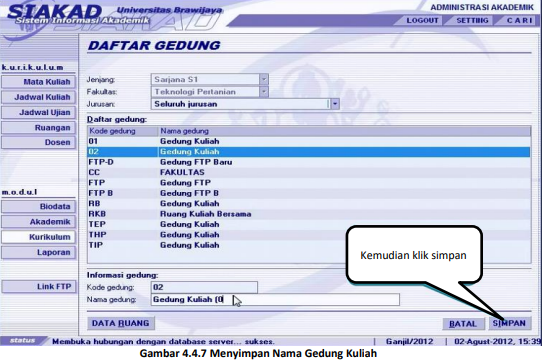Expand the Jenjang dropdown arrow

(x=264, y=80)
